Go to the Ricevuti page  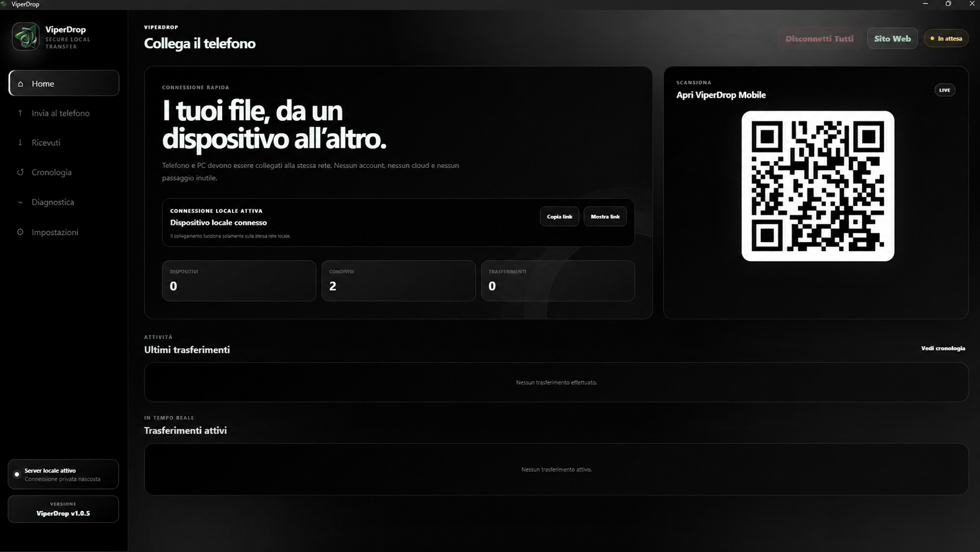64,143
